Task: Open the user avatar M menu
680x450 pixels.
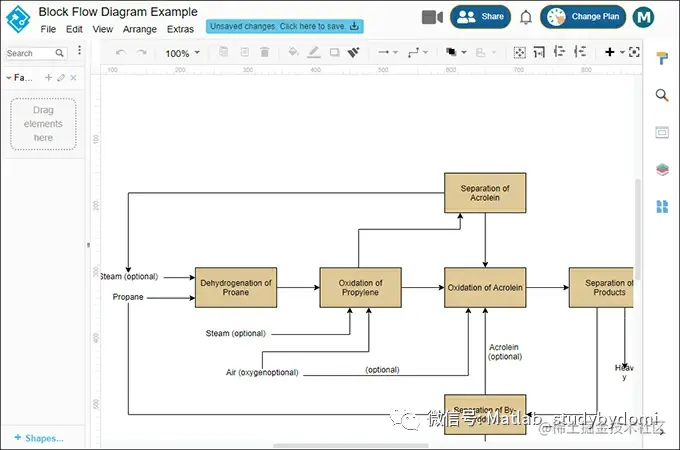Action: coord(643,17)
